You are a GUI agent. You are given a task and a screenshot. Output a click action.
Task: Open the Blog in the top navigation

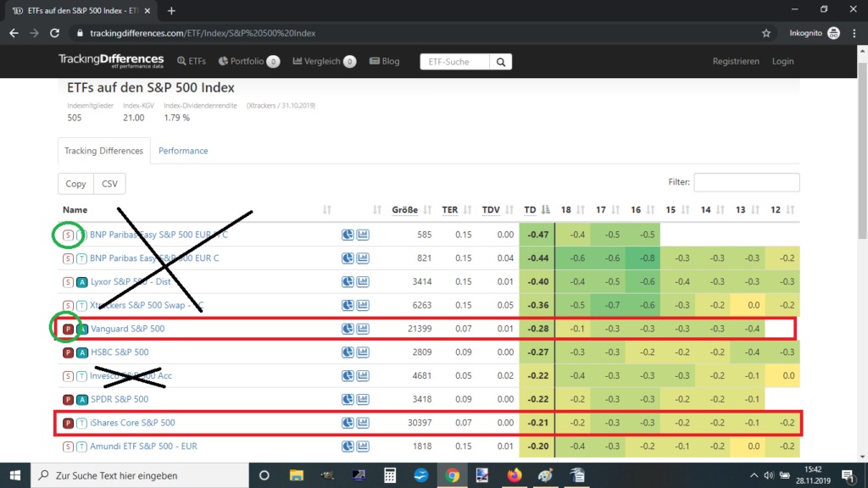(x=384, y=61)
